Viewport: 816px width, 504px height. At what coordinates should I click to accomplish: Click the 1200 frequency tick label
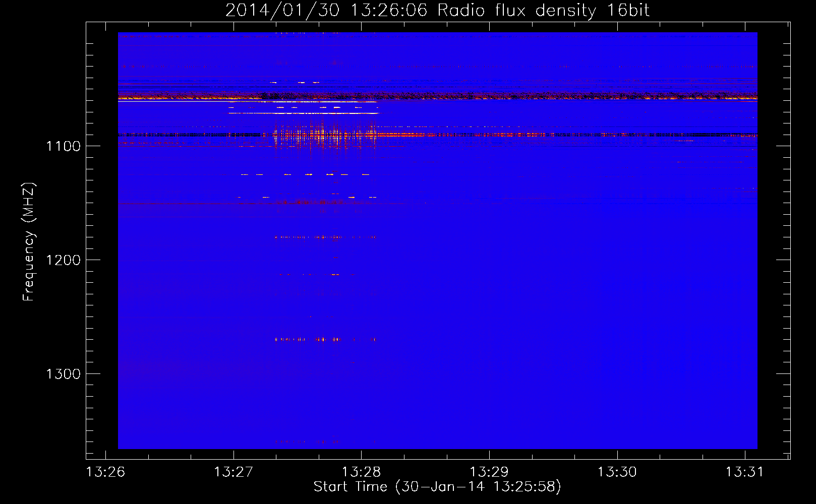pyautogui.click(x=63, y=260)
